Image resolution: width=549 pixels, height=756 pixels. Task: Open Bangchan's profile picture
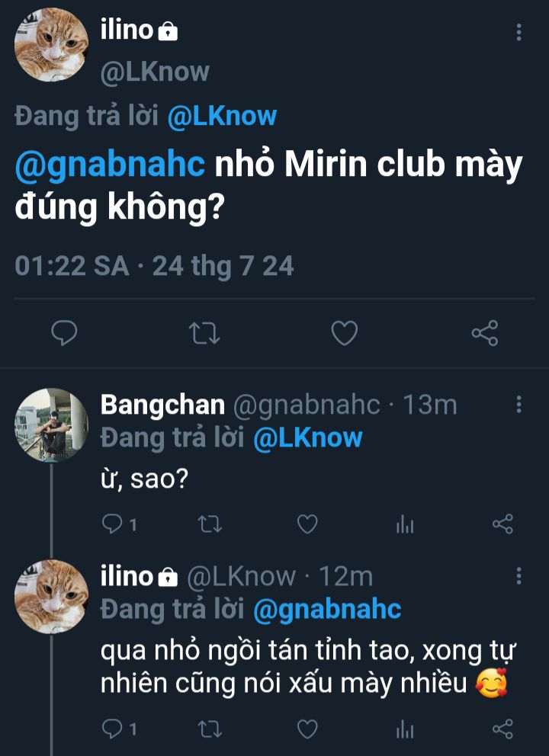pyautogui.click(x=52, y=424)
